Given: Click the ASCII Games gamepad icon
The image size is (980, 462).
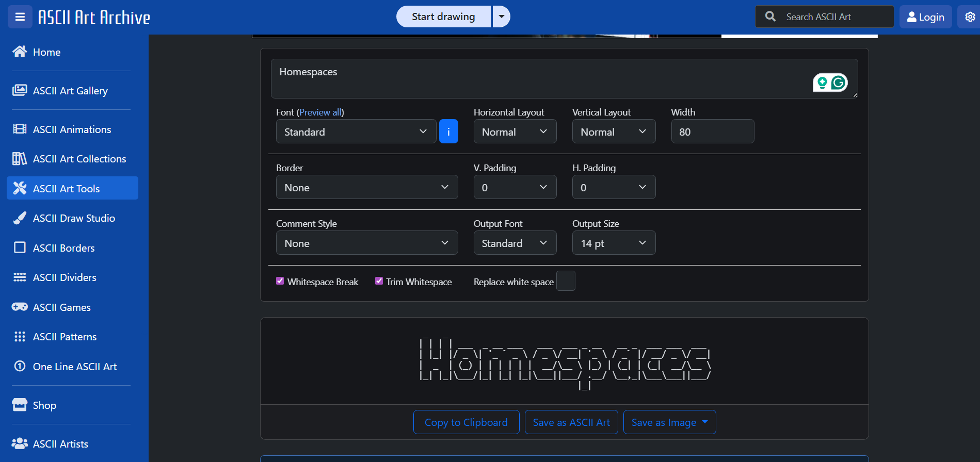Looking at the screenshot, I should click(x=20, y=307).
